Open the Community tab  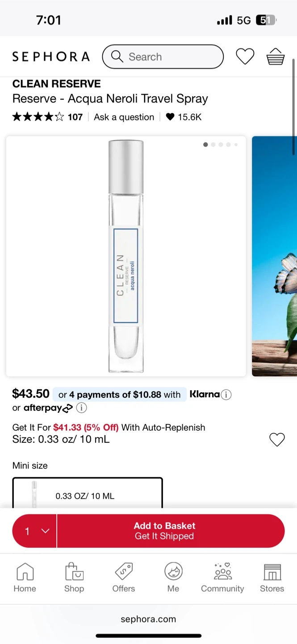pyautogui.click(x=222, y=577)
